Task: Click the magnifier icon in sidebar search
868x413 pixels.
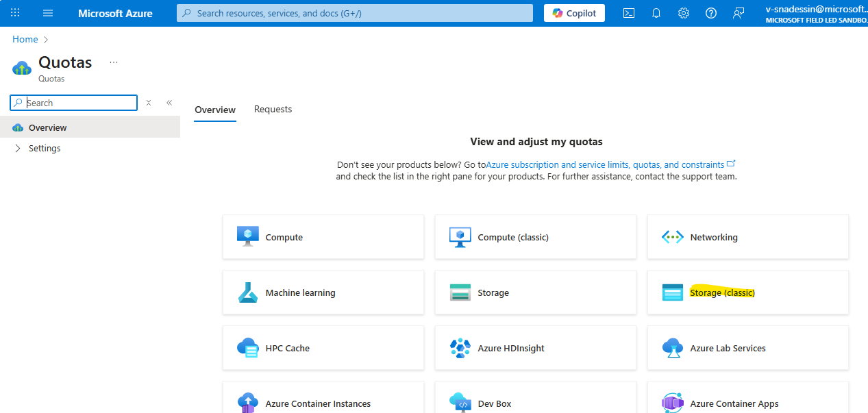Action: pyautogui.click(x=18, y=103)
